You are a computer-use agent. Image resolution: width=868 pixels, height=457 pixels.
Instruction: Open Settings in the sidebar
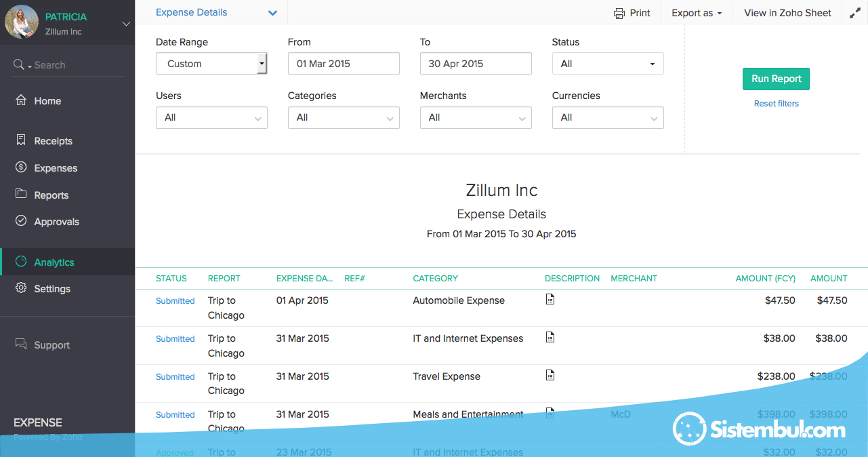[x=52, y=289]
